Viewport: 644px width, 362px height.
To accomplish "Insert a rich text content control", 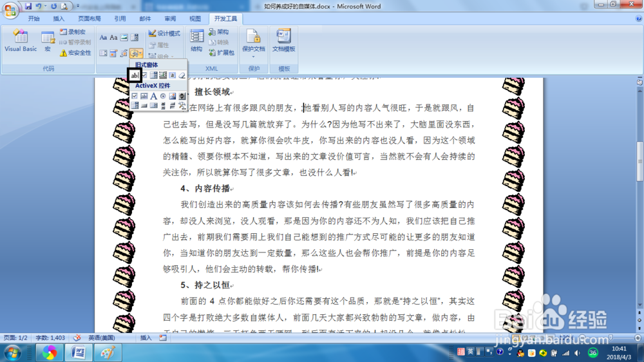I will tap(103, 38).
